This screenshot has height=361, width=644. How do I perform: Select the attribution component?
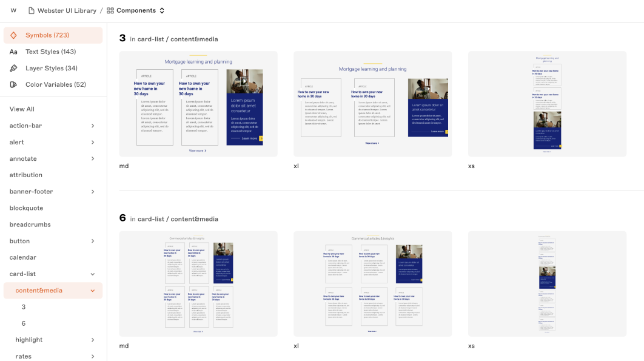tap(26, 175)
